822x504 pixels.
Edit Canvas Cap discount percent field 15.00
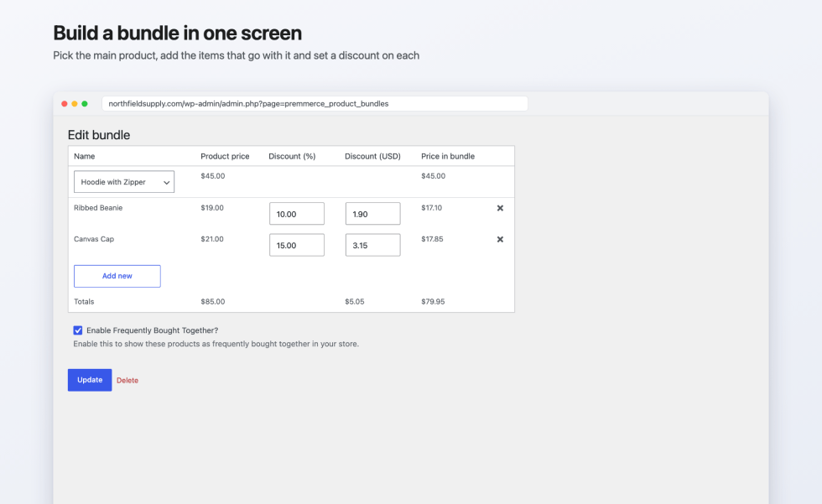click(x=297, y=245)
